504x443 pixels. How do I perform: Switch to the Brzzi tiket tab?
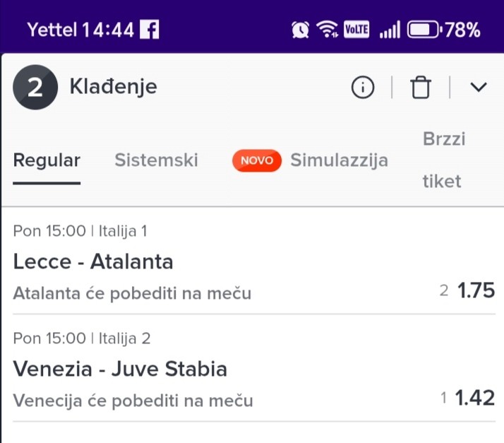(443, 160)
